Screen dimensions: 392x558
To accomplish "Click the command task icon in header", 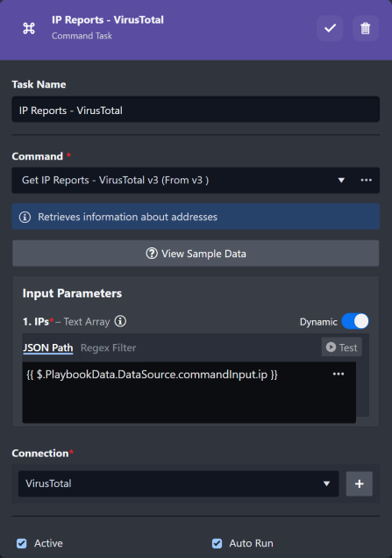I will [x=29, y=28].
